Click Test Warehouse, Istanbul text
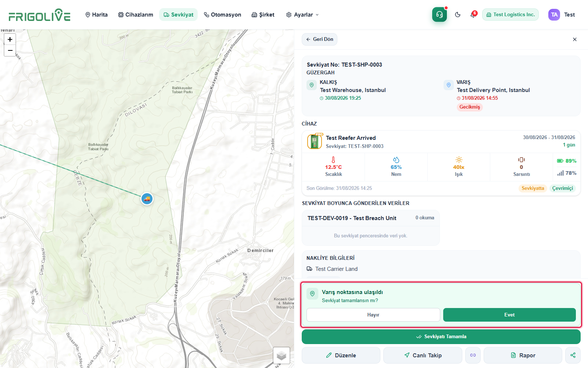The image size is (588, 368). [x=353, y=90]
